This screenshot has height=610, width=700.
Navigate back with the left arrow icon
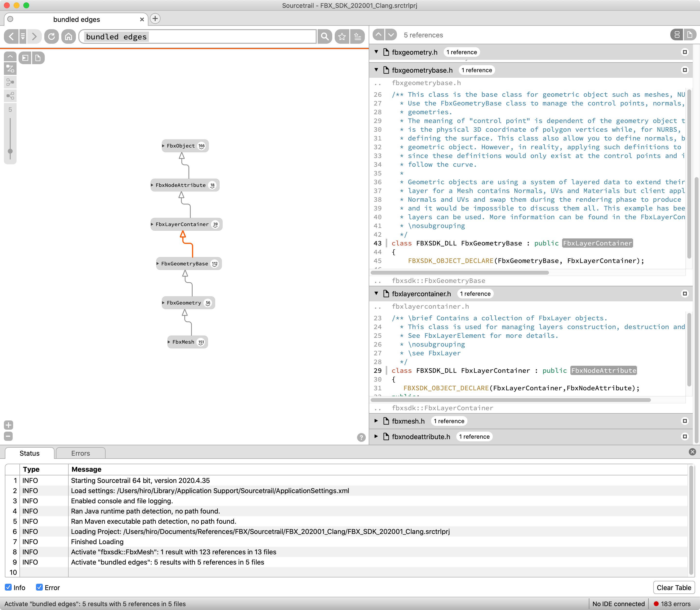point(11,36)
